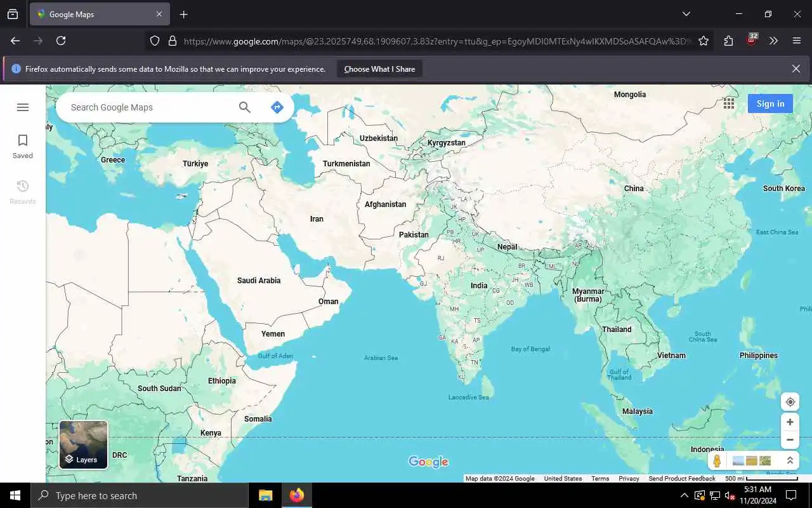Bookmark this page with star icon
The height and width of the screenshot is (508, 812).
click(704, 41)
